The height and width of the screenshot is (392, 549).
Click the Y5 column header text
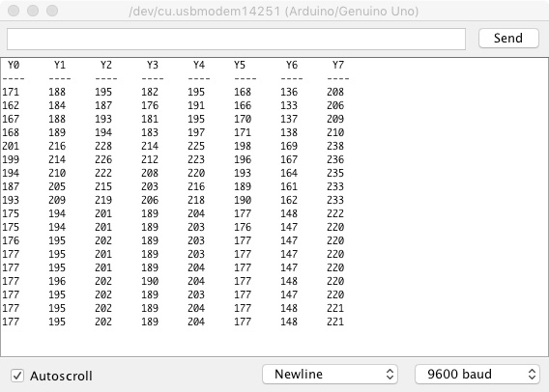240,65
